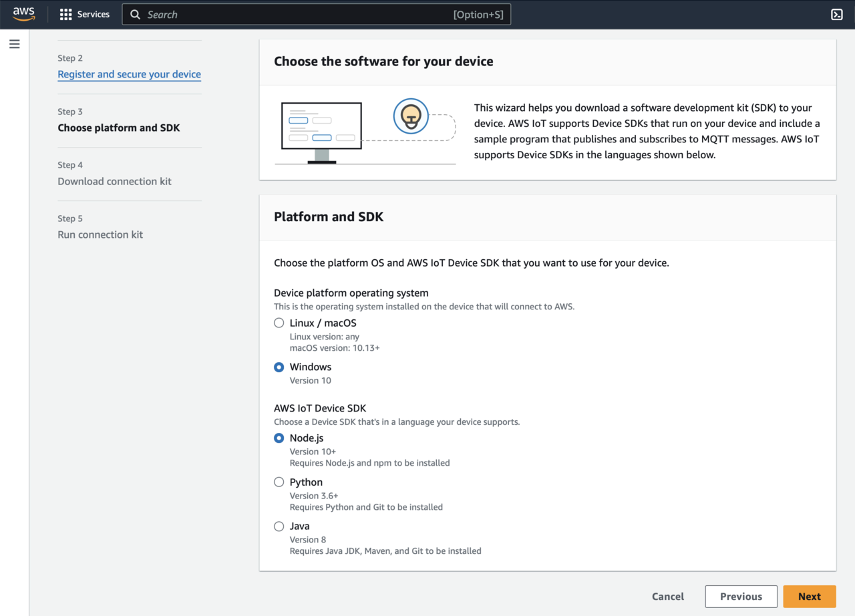The height and width of the screenshot is (616, 855).
Task: Choose the Java SDK radio button
Action: tap(279, 526)
